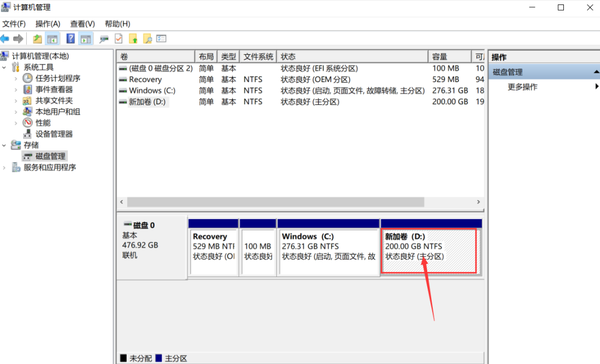Expand the 服务和应用程序 tree node

click(x=4, y=168)
